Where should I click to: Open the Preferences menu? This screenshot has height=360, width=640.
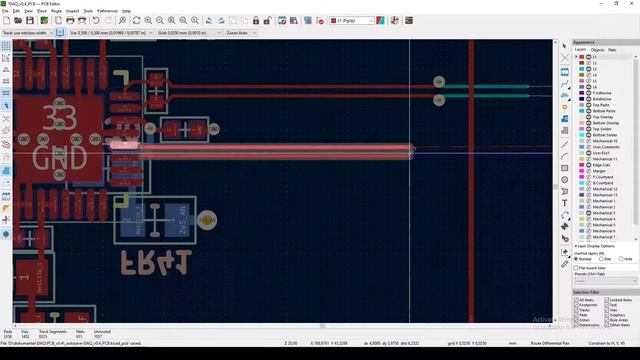click(x=107, y=11)
